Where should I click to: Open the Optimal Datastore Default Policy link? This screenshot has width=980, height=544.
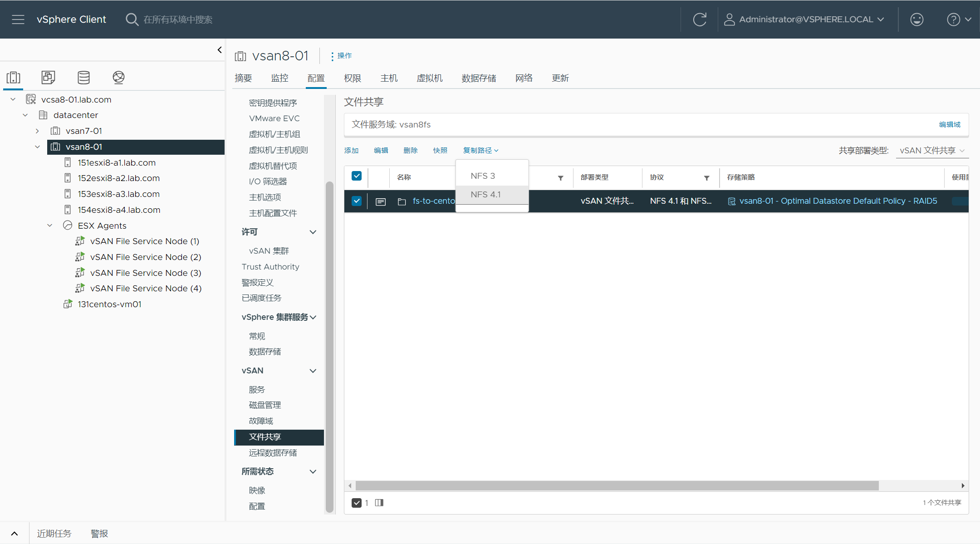click(x=838, y=201)
